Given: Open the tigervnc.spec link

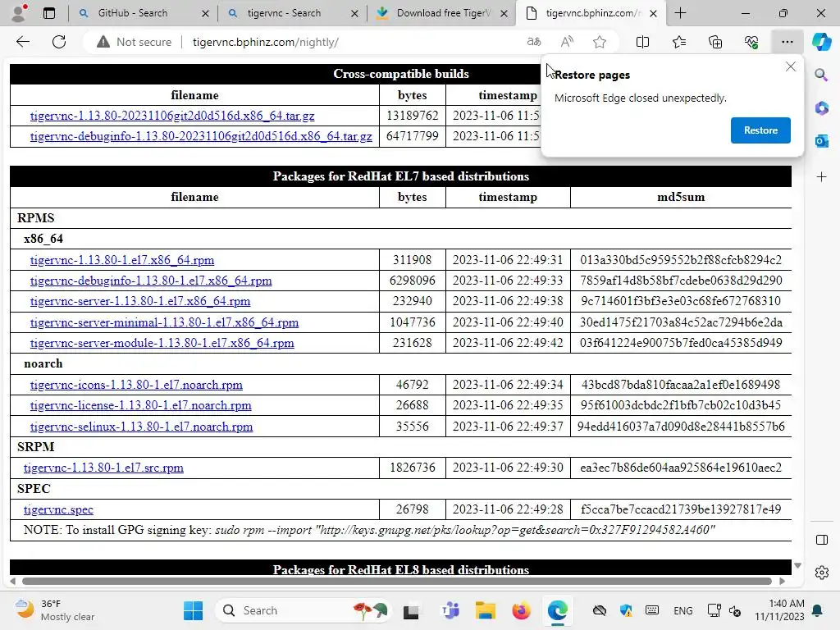Looking at the screenshot, I should (58, 509).
